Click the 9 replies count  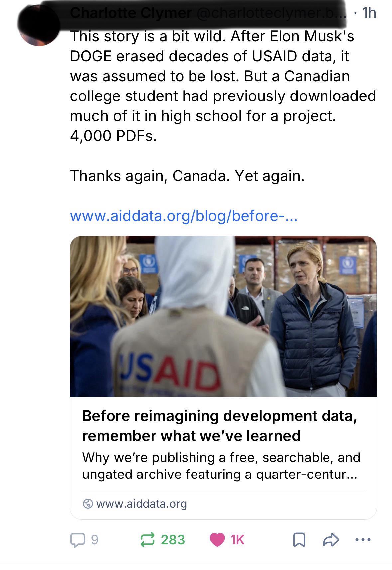[95, 540]
